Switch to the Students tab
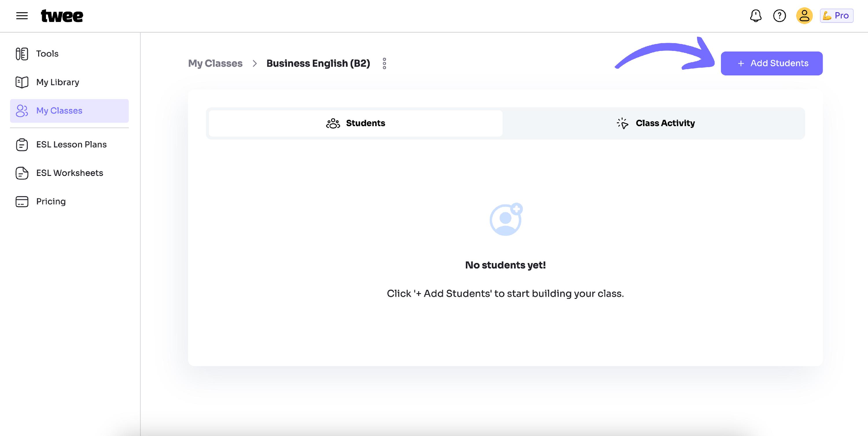868x436 pixels. [356, 123]
